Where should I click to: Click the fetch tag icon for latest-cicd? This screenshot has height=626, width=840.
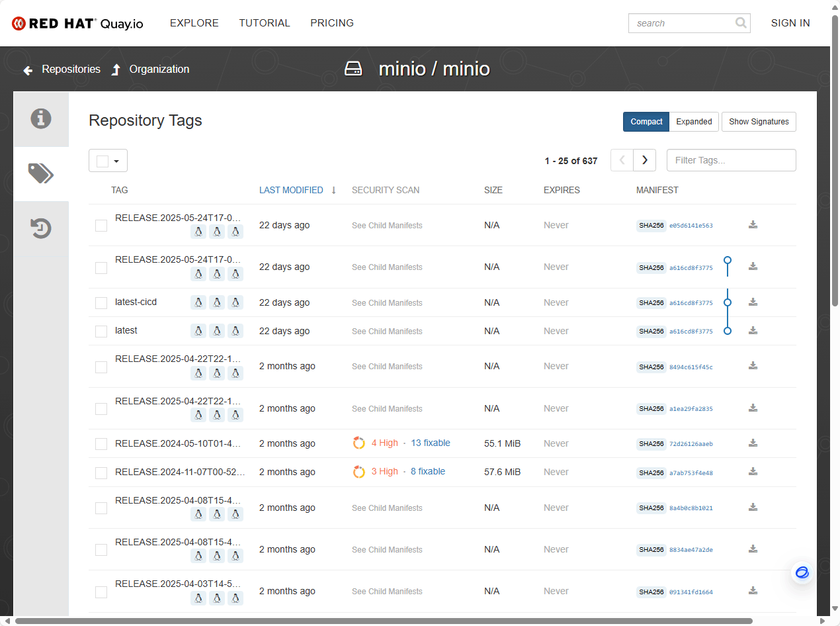click(753, 302)
